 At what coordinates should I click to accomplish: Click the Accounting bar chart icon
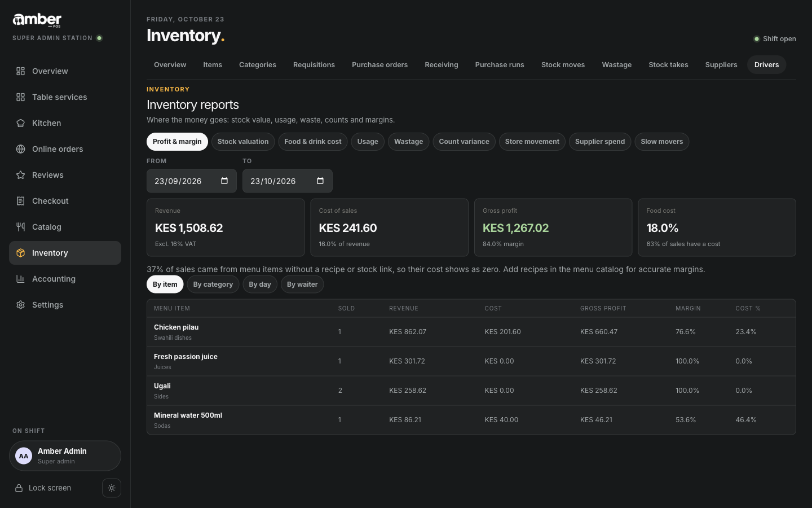coord(20,279)
